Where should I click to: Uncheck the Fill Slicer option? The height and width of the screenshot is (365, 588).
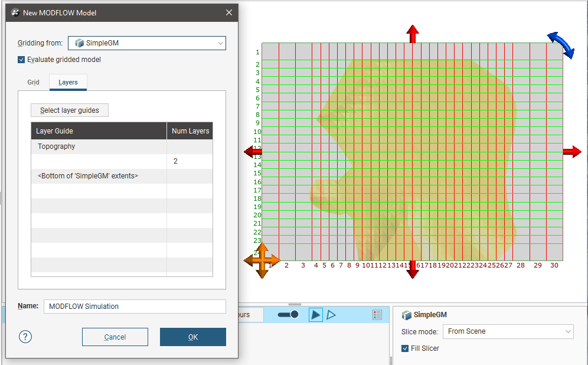point(404,348)
